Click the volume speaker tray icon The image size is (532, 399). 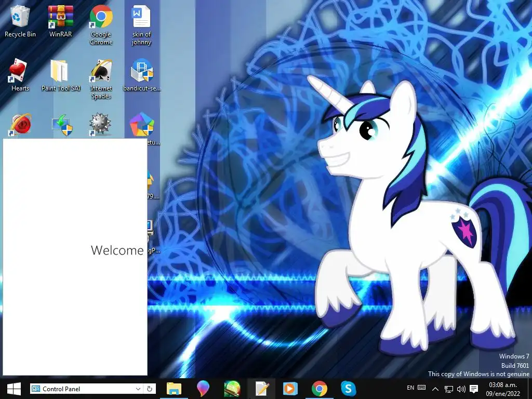point(461,389)
